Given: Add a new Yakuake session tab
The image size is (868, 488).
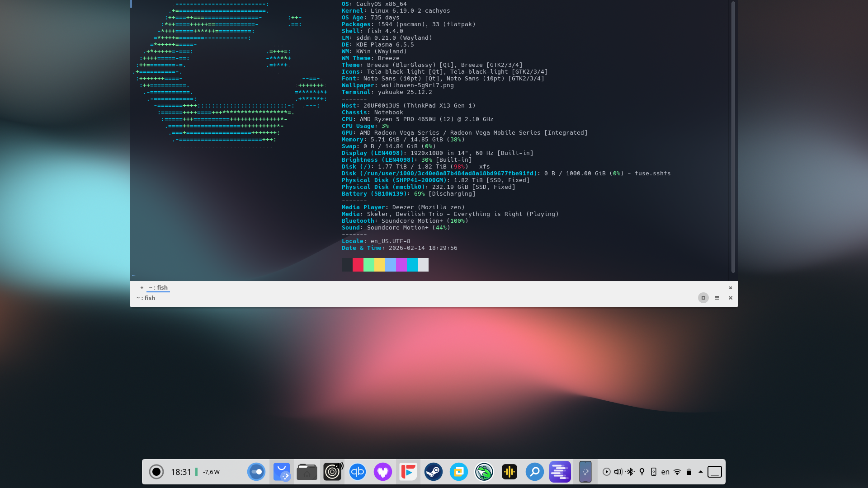Looking at the screenshot, I should point(142,288).
